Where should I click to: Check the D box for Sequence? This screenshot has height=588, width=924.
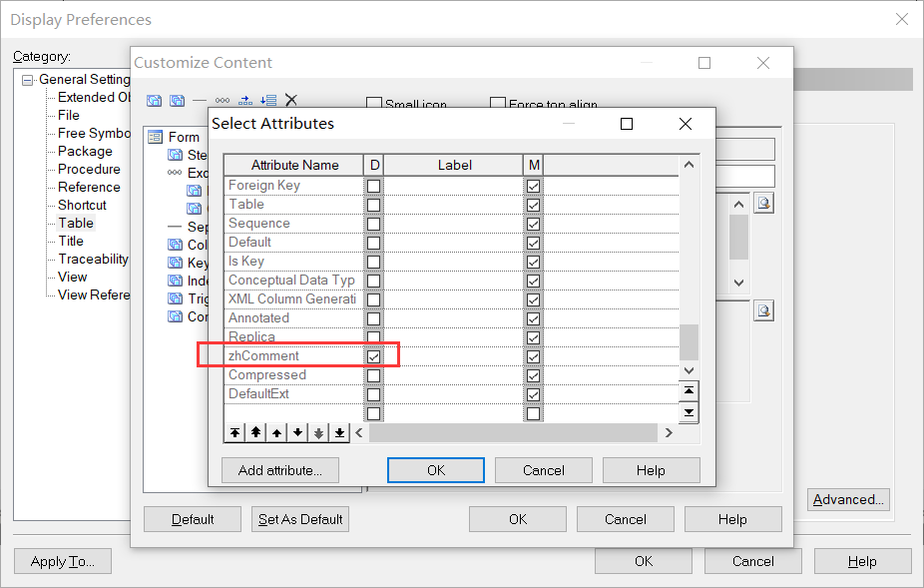pyautogui.click(x=373, y=224)
